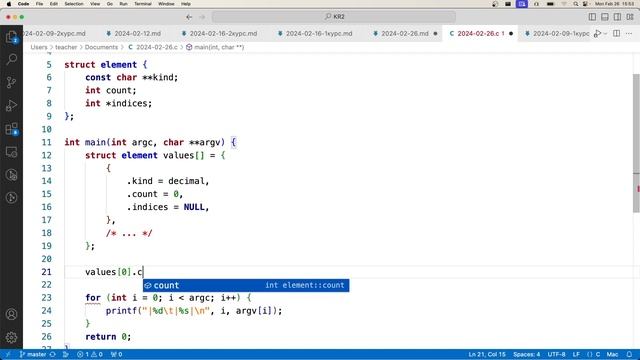The height and width of the screenshot is (360, 640).
Task: Open the Selection menu
Action: click(74, 4)
